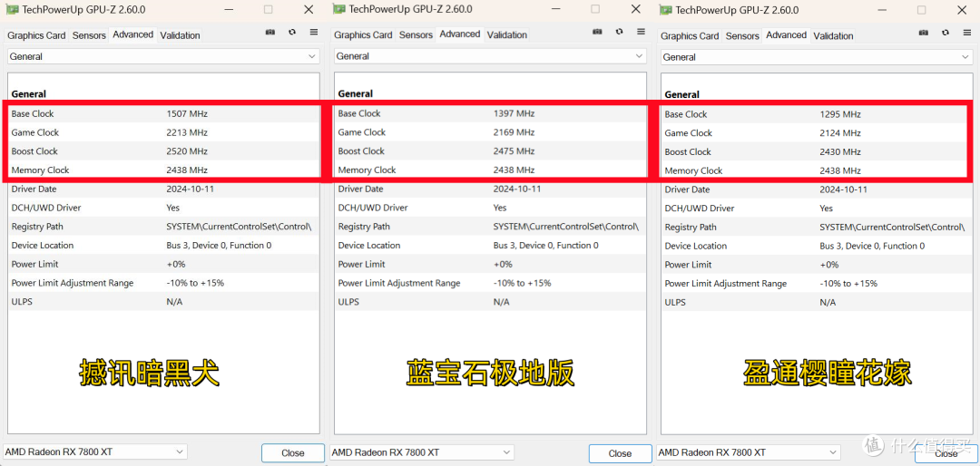980x466 pixels.
Task: Minimize the middle GPU-Z window
Action: [x=555, y=9]
